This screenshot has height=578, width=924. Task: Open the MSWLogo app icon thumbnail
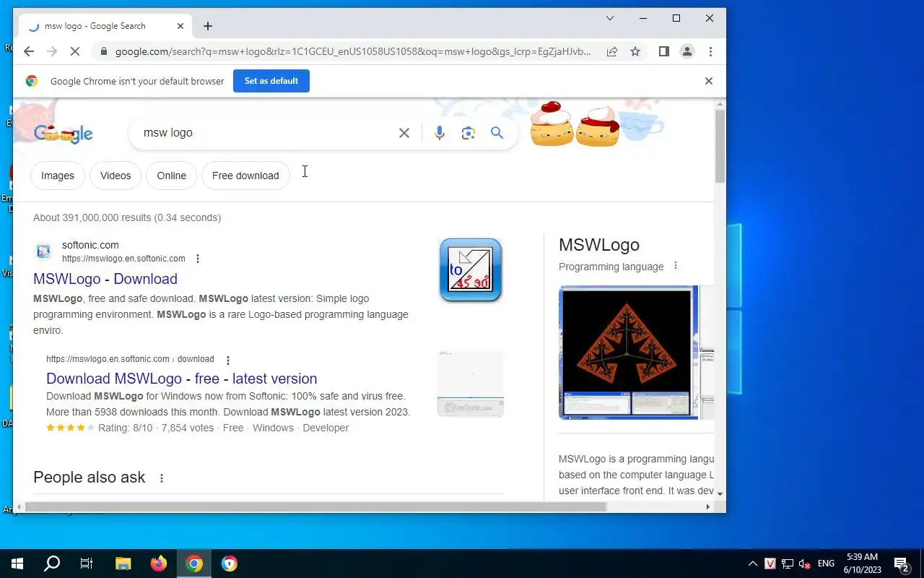point(471,269)
